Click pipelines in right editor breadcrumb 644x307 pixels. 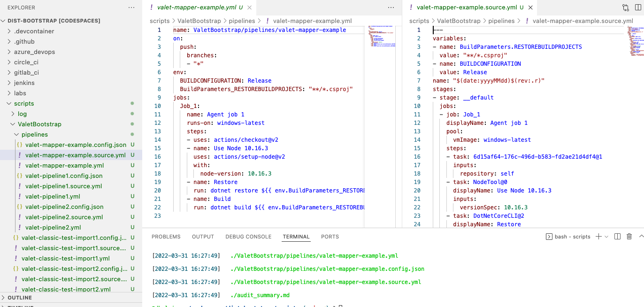click(501, 21)
